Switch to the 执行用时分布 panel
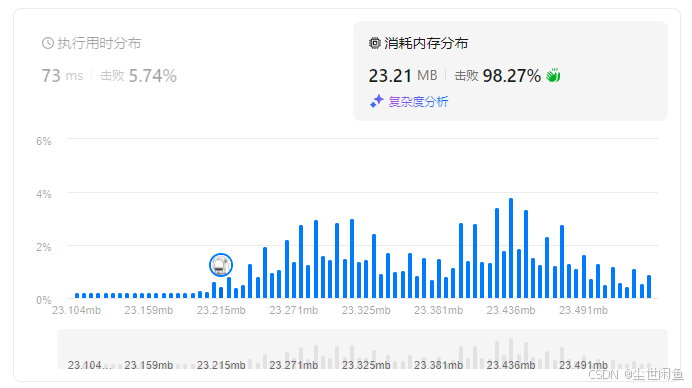The width and height of the screenshot is (692, 388). point(99,43)
